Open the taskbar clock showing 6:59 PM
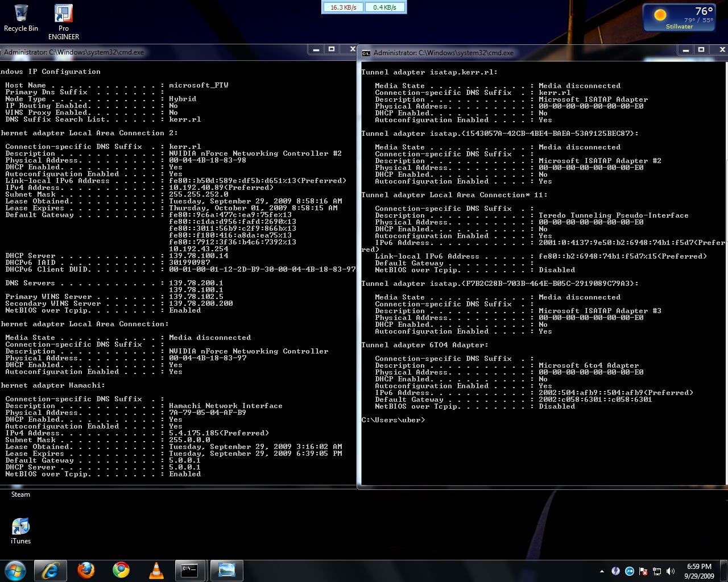 [698, 571]
